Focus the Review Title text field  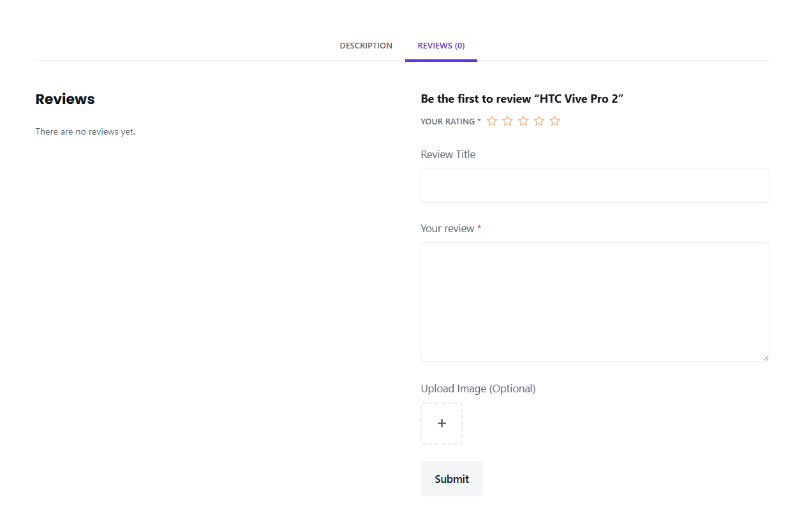(x=595, y=185)
